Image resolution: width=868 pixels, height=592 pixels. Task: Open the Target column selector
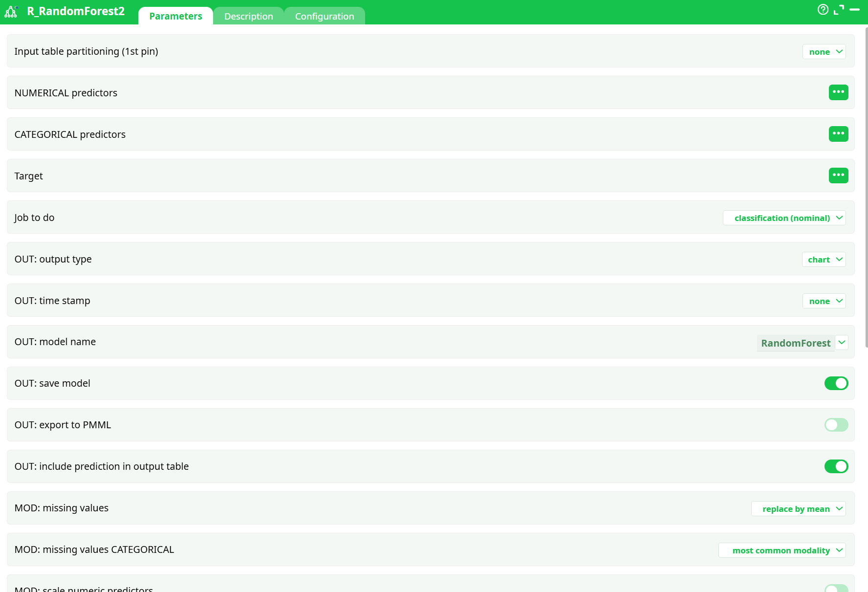point(839,175)
